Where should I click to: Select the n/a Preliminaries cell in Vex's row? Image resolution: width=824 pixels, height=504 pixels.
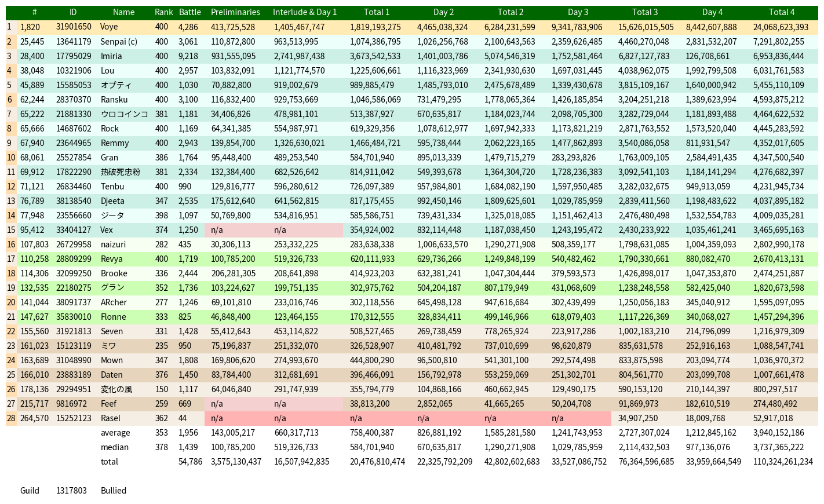pyautogui.click(x=236, y=230)
